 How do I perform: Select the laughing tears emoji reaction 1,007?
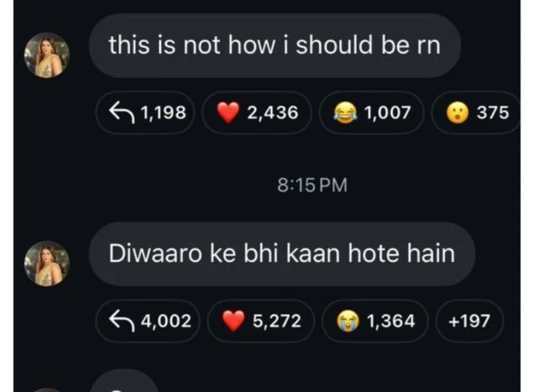(x=371, y=112)
